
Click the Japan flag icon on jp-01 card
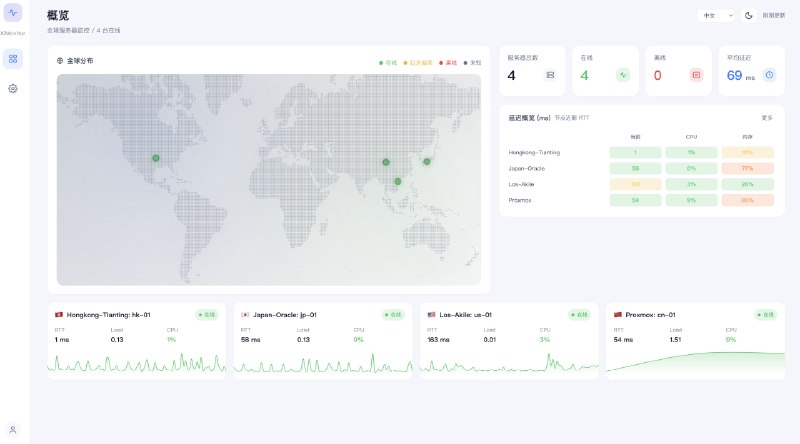coord(245,315)
